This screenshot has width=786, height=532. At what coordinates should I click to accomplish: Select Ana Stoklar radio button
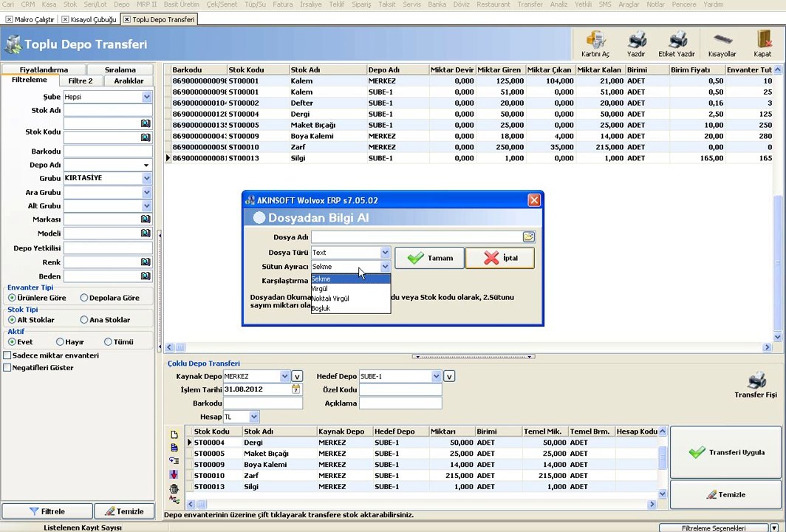point(83,320)
